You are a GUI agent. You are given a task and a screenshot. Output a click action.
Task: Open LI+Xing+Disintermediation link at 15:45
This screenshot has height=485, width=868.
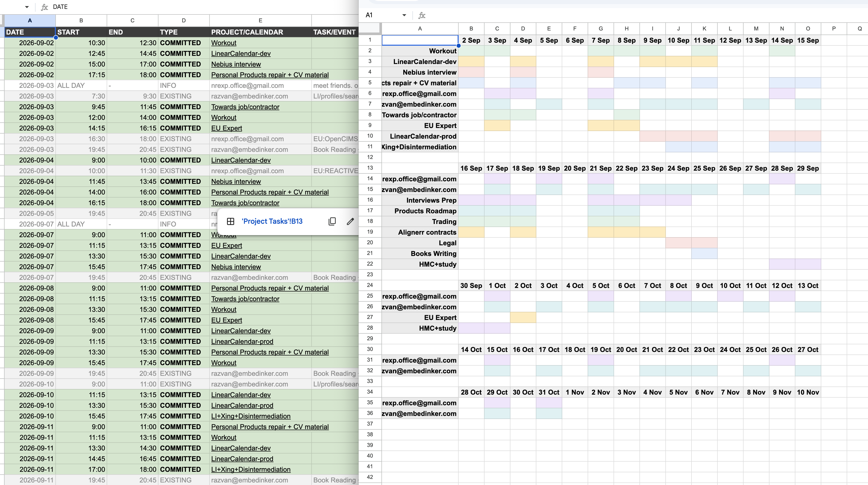click(251, 416)
